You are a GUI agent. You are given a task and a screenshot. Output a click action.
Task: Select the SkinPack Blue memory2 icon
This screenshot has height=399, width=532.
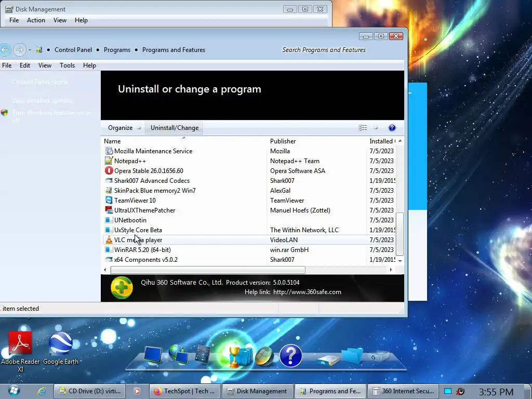click(109, 190)
